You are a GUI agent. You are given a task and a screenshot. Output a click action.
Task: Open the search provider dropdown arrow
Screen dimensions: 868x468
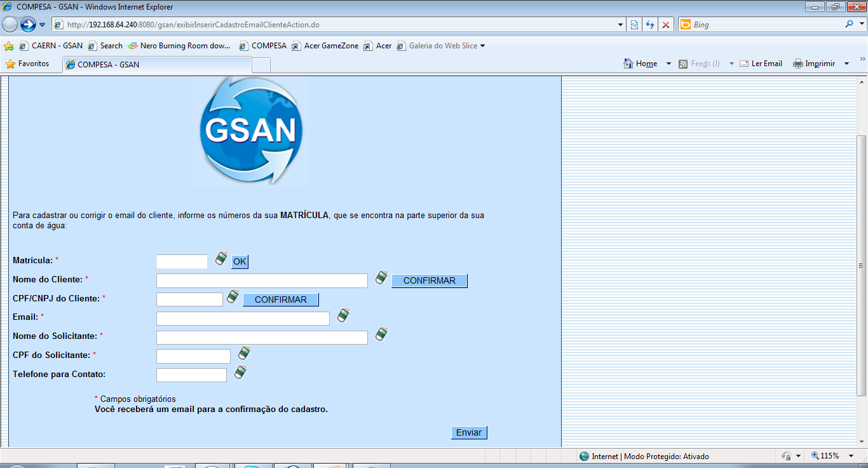coord(861,25)
